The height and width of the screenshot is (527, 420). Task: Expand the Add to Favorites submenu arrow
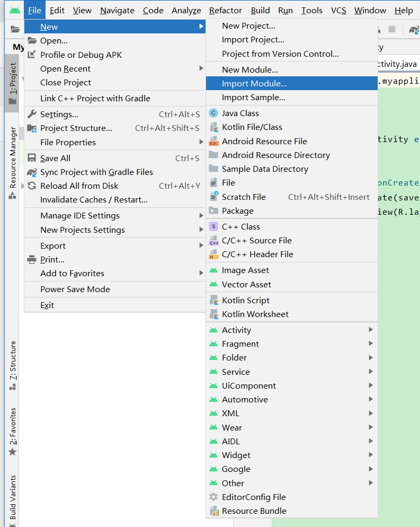[201, 273]
